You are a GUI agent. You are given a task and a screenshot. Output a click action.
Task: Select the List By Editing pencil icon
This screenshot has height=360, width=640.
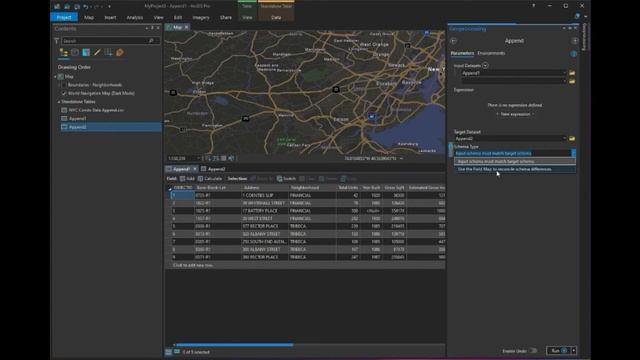(x=97, y=52)
